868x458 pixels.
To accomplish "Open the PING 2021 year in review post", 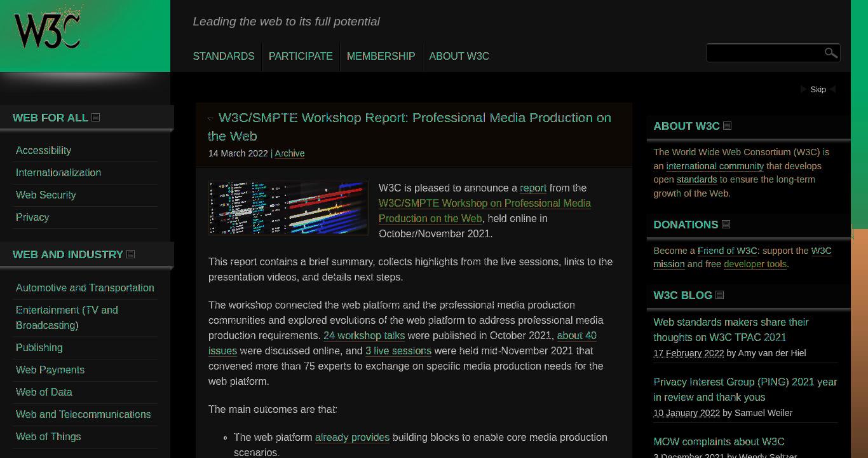I will coord(745,390).
